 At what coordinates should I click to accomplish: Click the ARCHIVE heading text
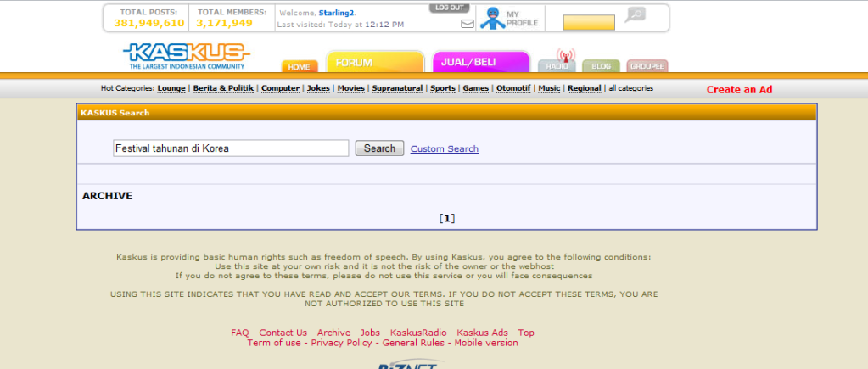tap(108, 196)
